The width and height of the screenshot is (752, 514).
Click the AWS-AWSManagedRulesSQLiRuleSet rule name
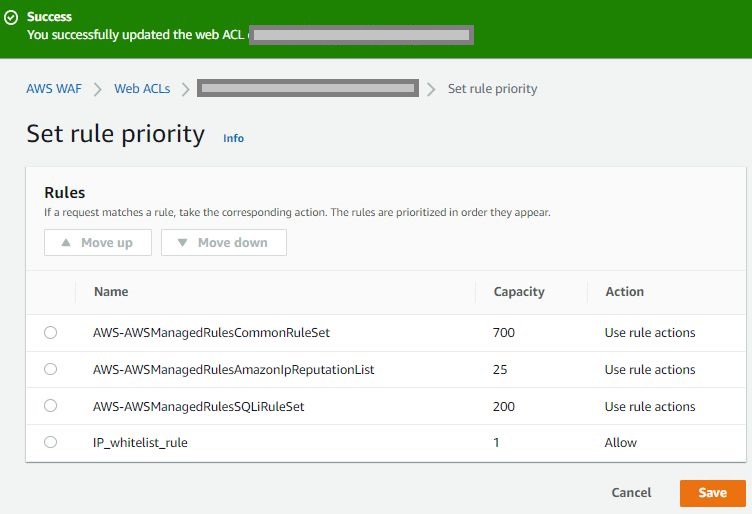(199, 407)
